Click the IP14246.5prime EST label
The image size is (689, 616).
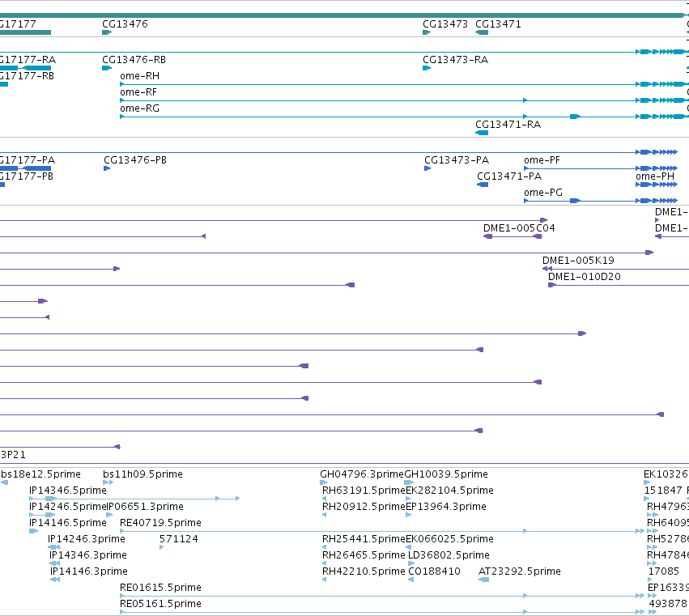click(x=68, y=507)
